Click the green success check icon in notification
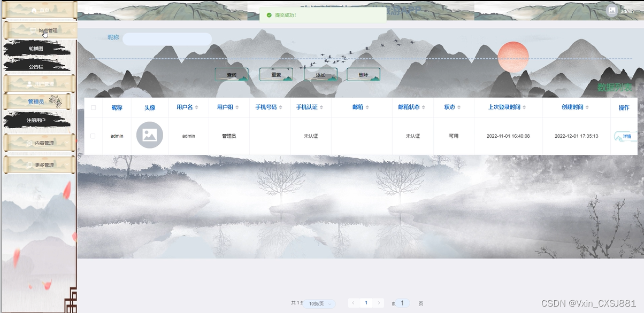Screen dimensions: 644x313 (x=269, y=15)
